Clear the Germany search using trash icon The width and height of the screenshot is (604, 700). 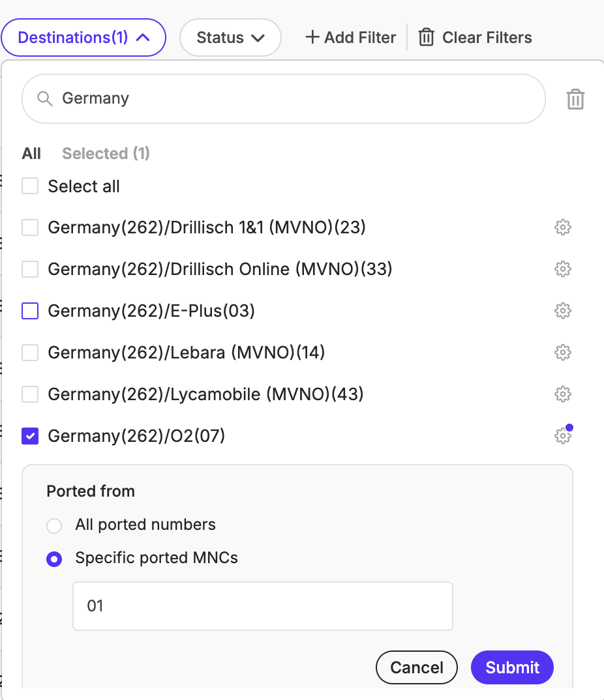tap(575, 99)
